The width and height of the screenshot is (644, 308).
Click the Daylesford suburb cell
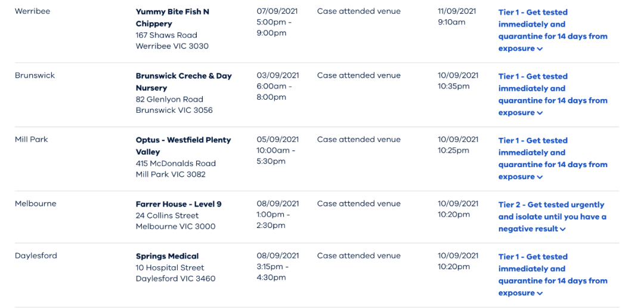[x=36, y=256]
